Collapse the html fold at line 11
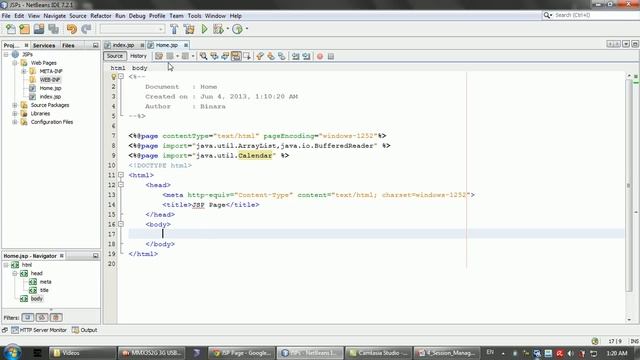 pyautogui.click(x=121, y=175)
